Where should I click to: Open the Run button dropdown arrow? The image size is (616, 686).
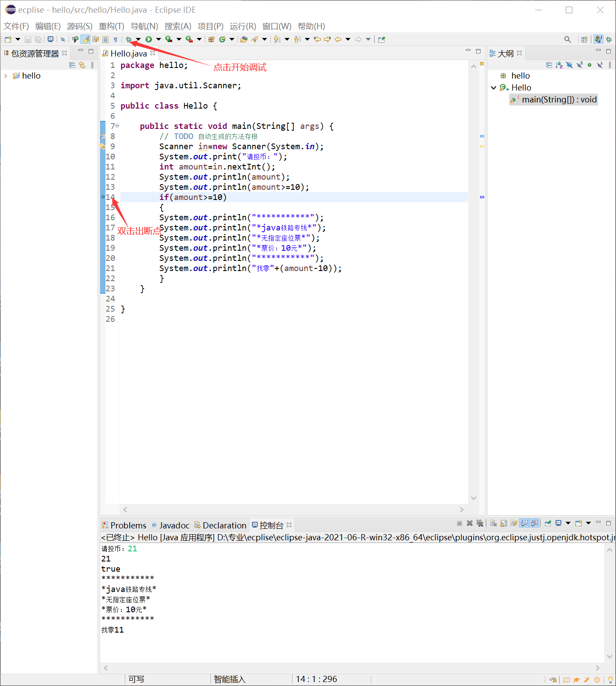tap(158, 39)
